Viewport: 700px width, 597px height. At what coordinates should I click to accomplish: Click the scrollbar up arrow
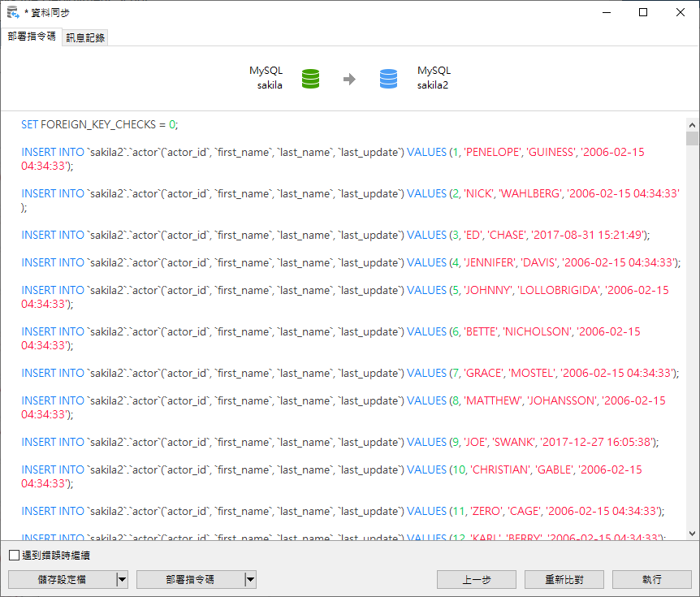click(x=692, y=125)
